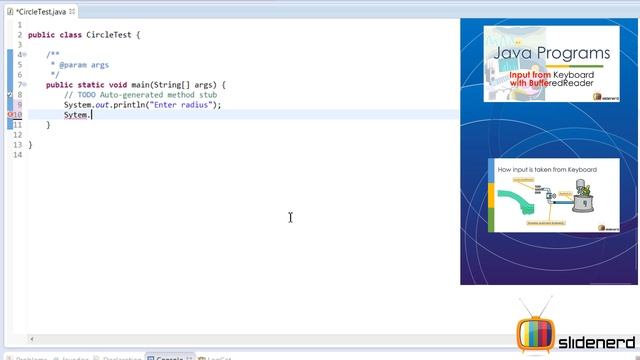Click the println "Enter radius" statement
Viewport: 640px width, 360px height.
(142, 105)
